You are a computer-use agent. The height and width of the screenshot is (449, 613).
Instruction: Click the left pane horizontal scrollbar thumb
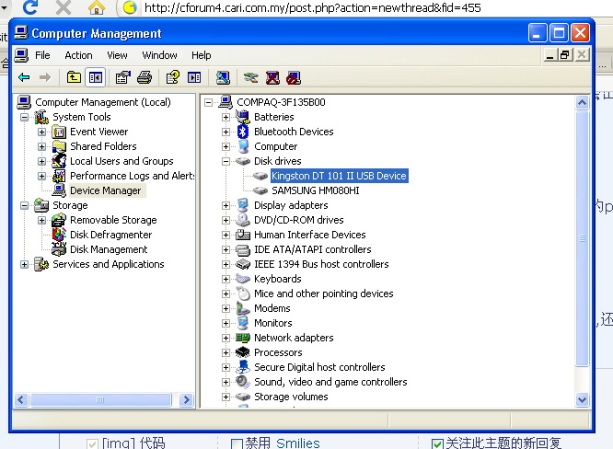pos(100,400)
